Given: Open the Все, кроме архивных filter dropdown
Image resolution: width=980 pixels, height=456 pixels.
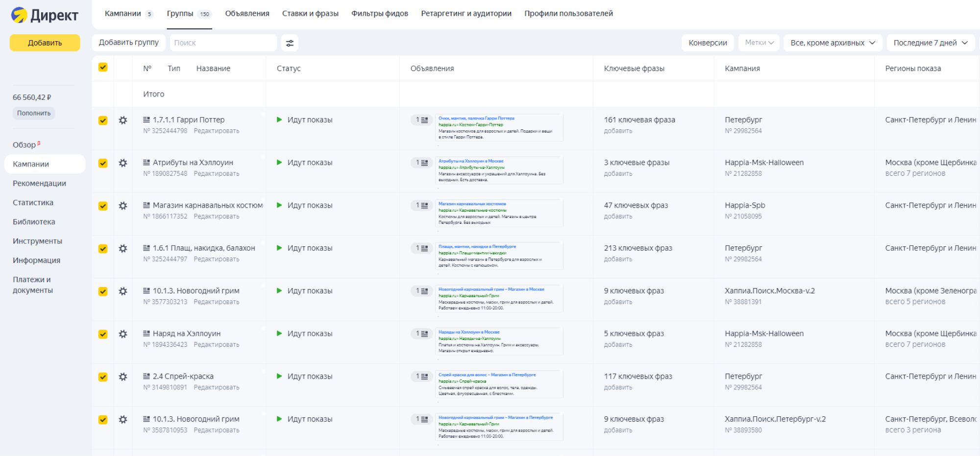Looking at the screenshot, I should pos(833,43).
